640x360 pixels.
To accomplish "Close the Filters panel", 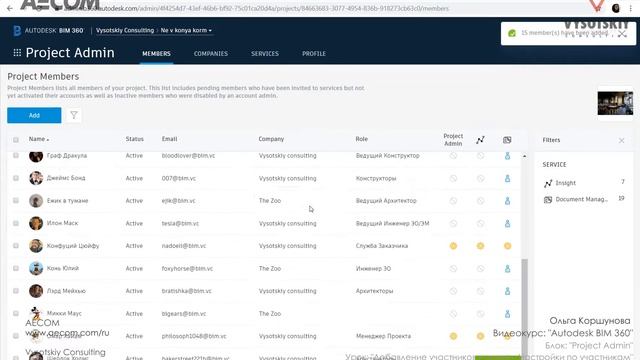I will click(621, 140).
